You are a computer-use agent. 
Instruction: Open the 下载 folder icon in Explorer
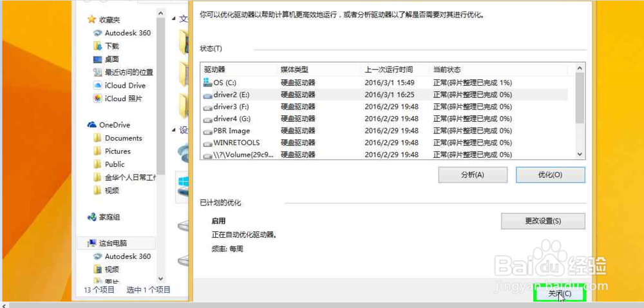[98, 46]
